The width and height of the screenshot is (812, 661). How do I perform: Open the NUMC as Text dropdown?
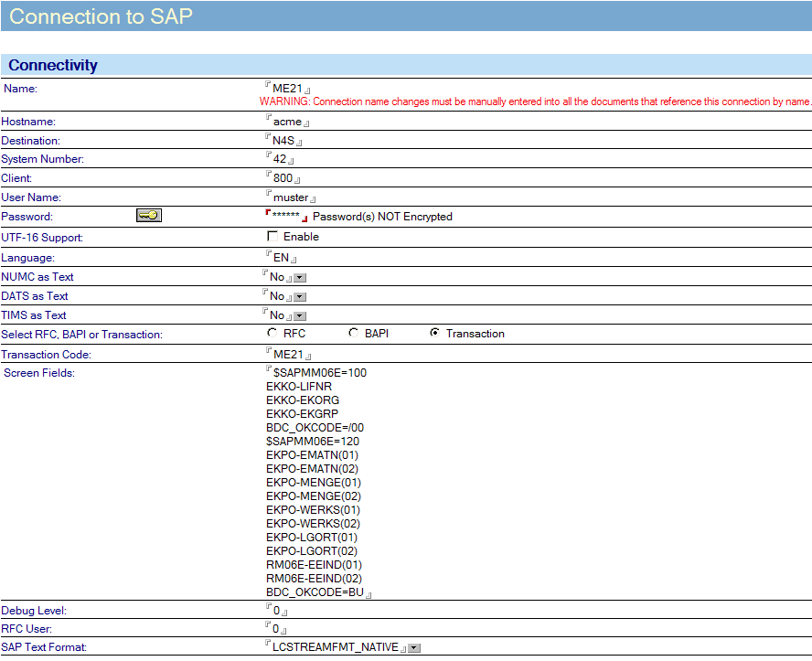tap(300, 278)
